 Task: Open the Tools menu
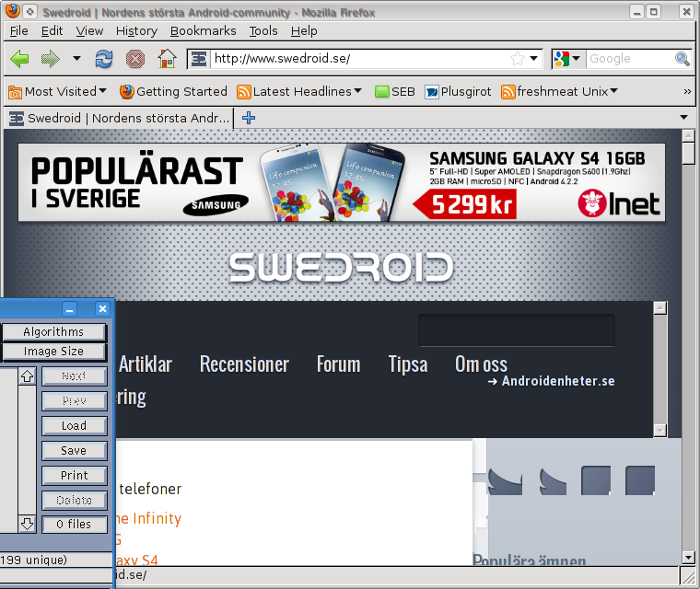click(262, 30)
